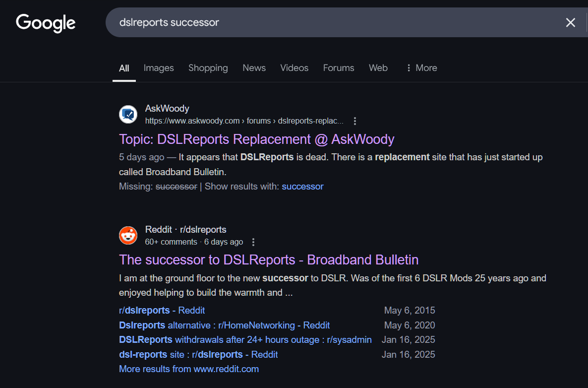Open 'The successor to DSLReports - Broadband Bulletin'

click(x=269, y=259)
